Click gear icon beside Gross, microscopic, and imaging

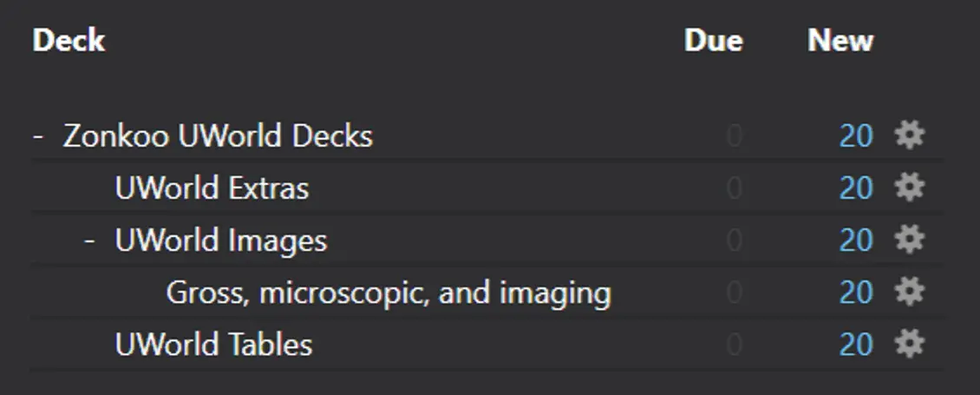(x=910, y=292)
